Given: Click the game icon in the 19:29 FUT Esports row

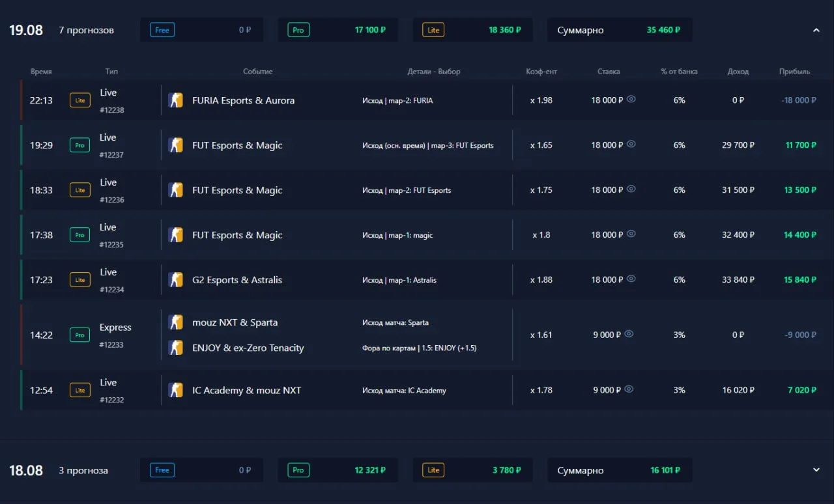Looking at the screenshot, I should tap(175, 145).
